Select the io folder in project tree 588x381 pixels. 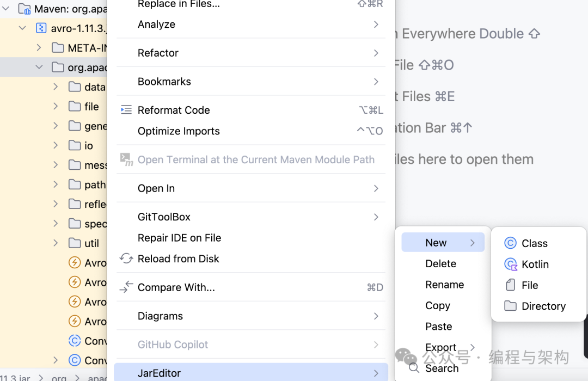(88, 146)
